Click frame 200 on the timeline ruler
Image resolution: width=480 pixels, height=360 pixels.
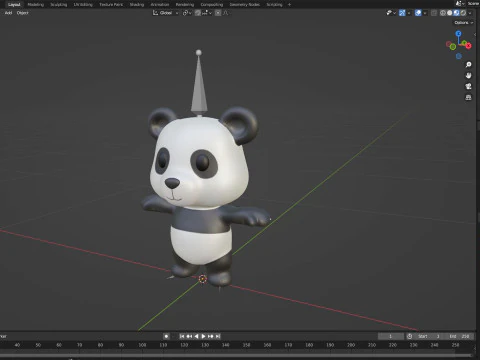tap(351, 345)
